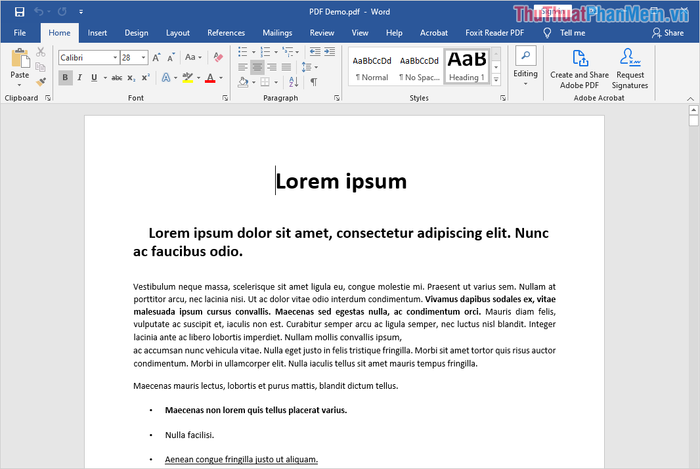This screenshot has height=469, width=700.
Task: Open the Review tab
Action: click(x=322, y=33)
